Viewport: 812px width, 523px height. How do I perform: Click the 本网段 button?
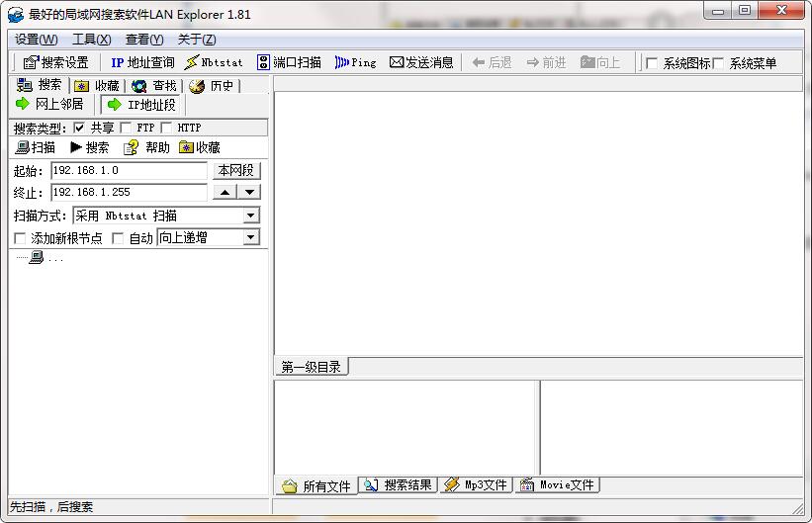click(236, 170)
